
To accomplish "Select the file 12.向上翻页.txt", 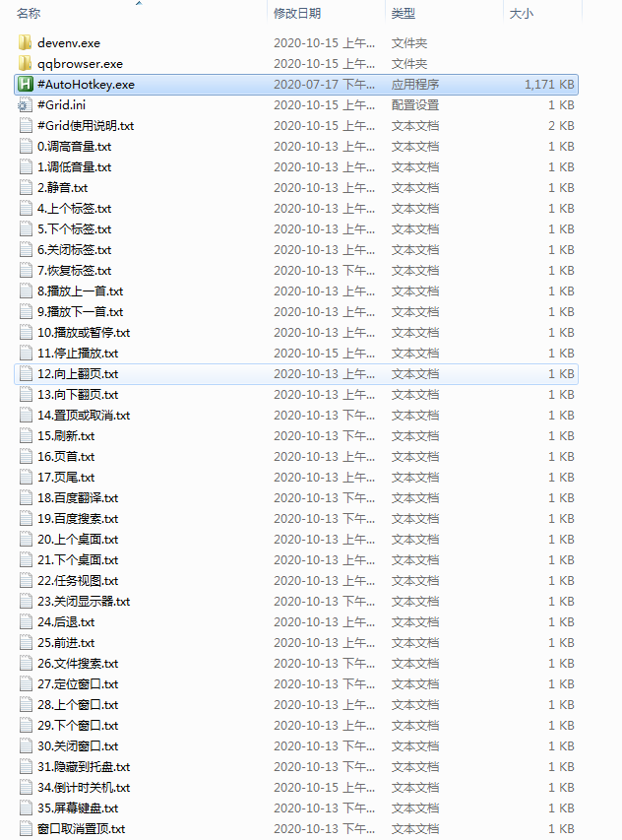I will click(x=296, y=374).
